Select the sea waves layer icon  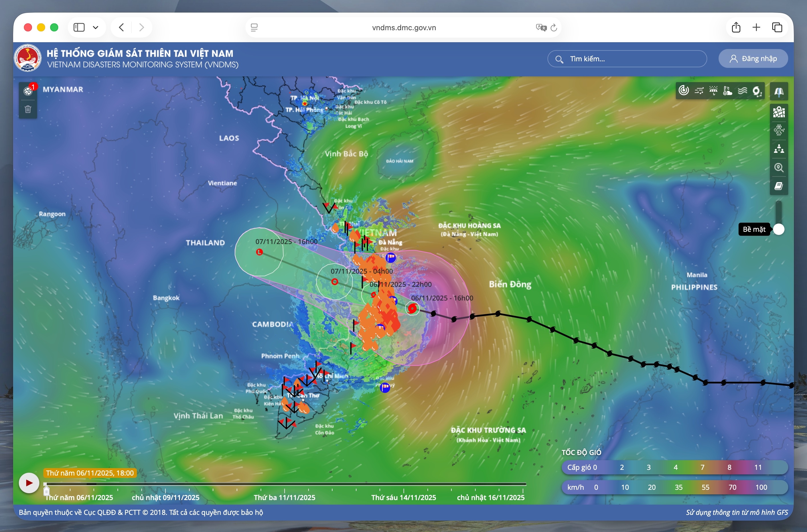[743, 91]
